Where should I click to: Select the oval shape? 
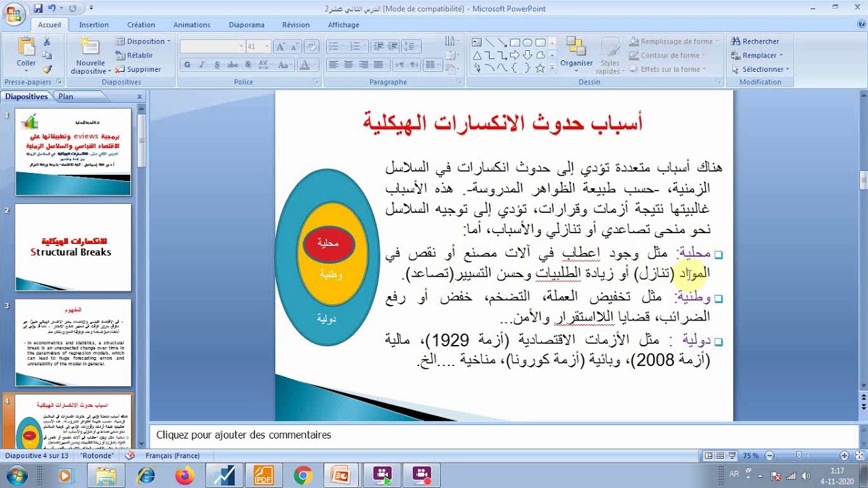(x=527, y=42)
